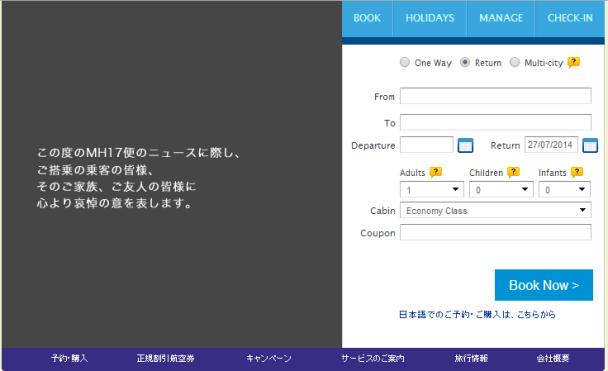Focus the Departure date field
The width and height of the screenshot is (608, 371).
coord(427,145)
